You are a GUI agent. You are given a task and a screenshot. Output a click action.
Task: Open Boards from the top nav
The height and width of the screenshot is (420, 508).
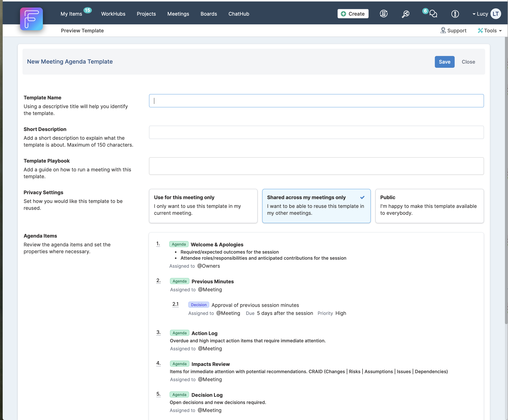[209, 14]
